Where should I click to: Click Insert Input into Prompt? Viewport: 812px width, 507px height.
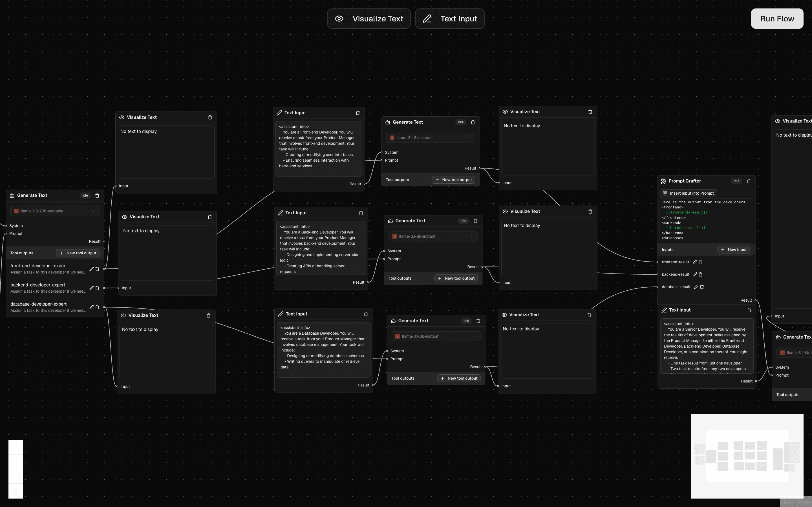coord(688,193)
